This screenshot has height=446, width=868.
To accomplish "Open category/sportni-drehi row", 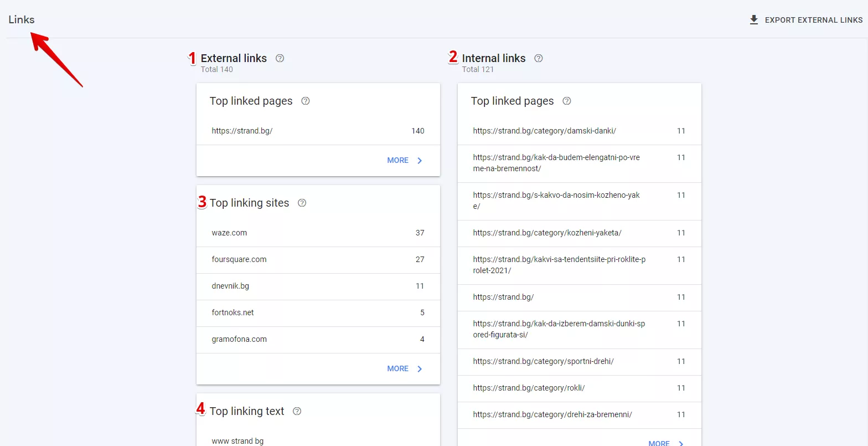I will (x=580, y=362).
